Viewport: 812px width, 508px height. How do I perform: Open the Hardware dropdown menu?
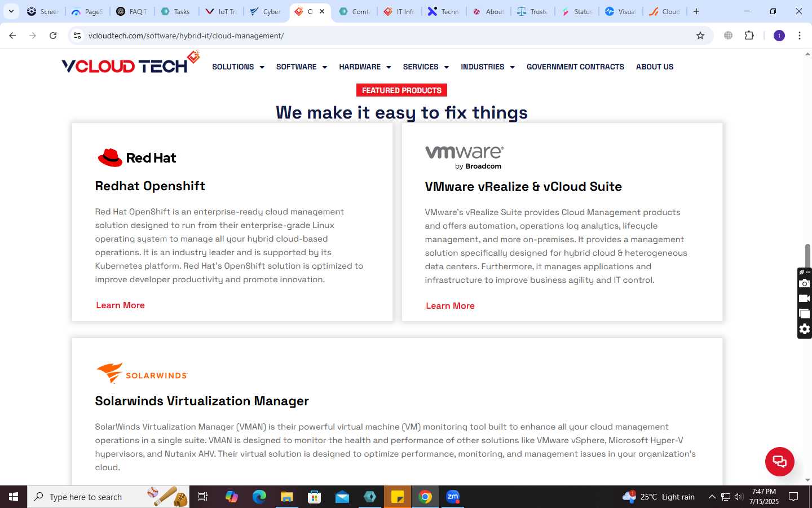click(x=365, y=67)
